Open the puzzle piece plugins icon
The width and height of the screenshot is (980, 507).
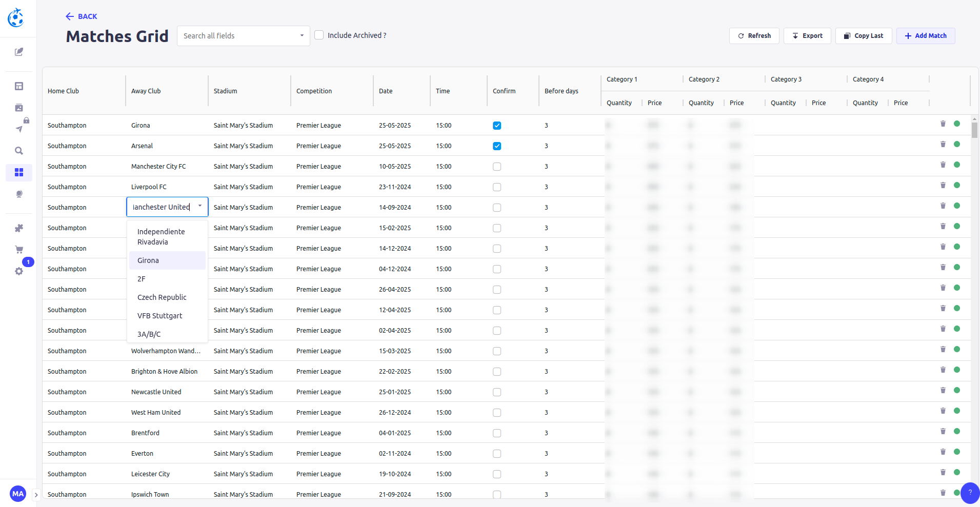click(19, 228)
